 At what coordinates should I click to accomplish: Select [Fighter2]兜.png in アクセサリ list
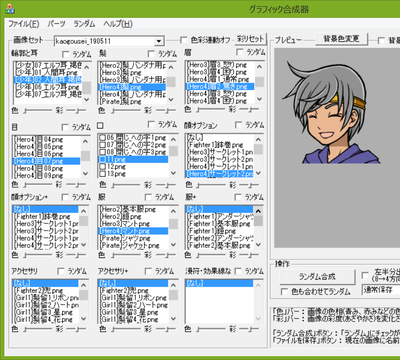46,291
